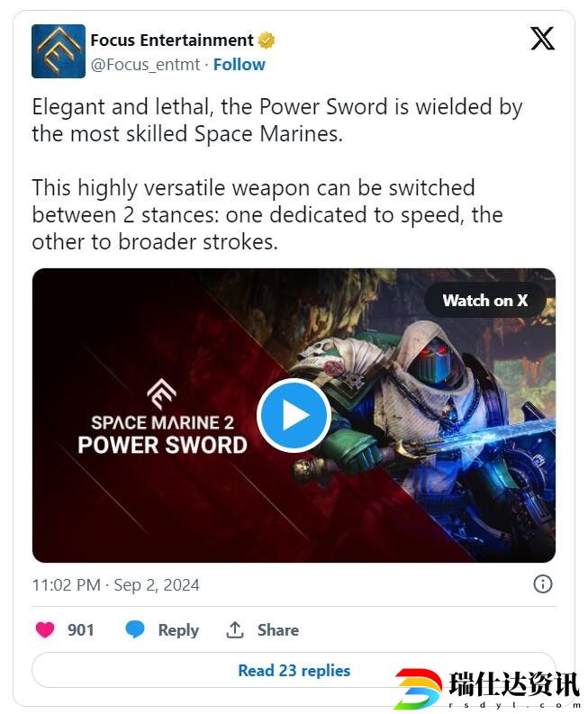The width and height of the screenshot is (588, 714).
Task: Click the blue reply bubble icon
Action: (x=135, y=629)
